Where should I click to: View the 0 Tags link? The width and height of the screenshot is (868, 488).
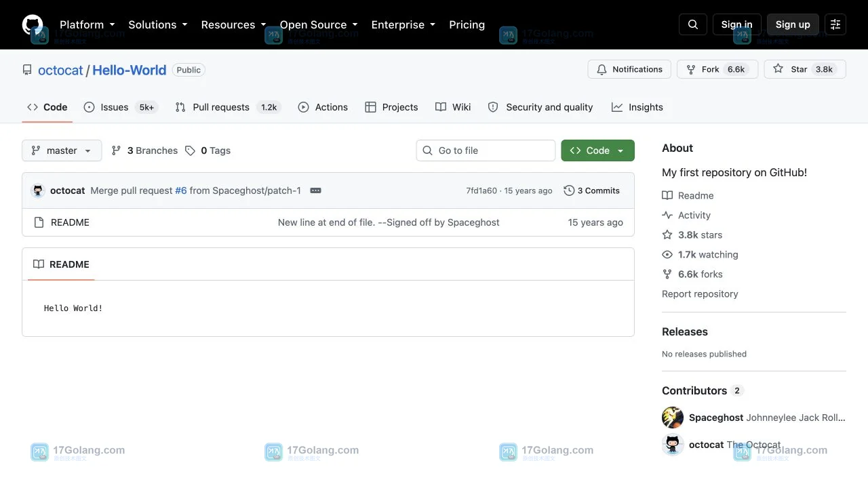tap(208, 150)
